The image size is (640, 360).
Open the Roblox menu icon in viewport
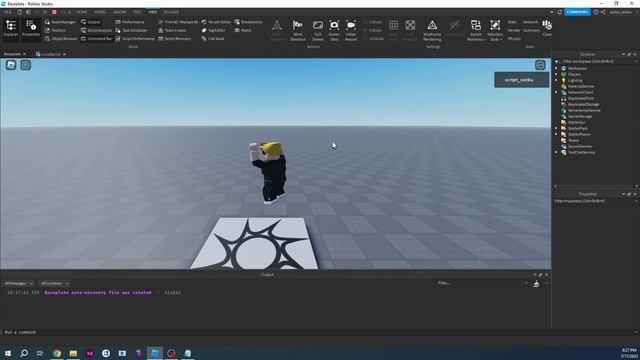pyautogui.click(x=11, y=65)
